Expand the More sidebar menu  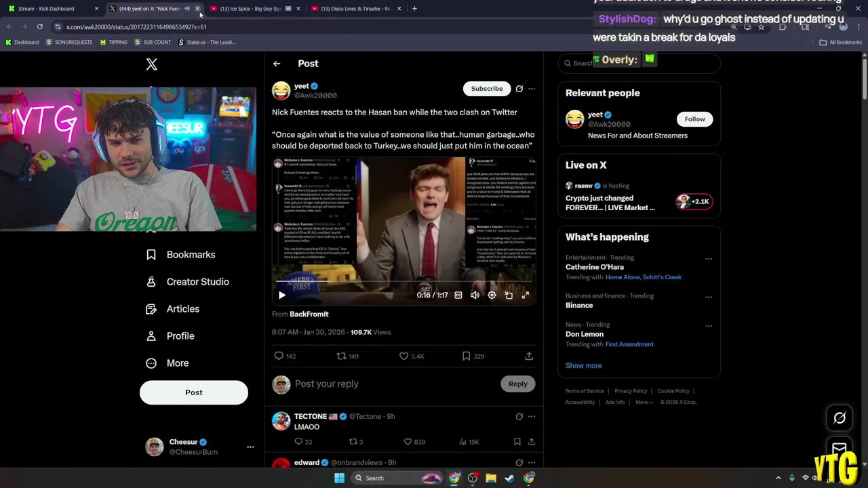[167, 363]
